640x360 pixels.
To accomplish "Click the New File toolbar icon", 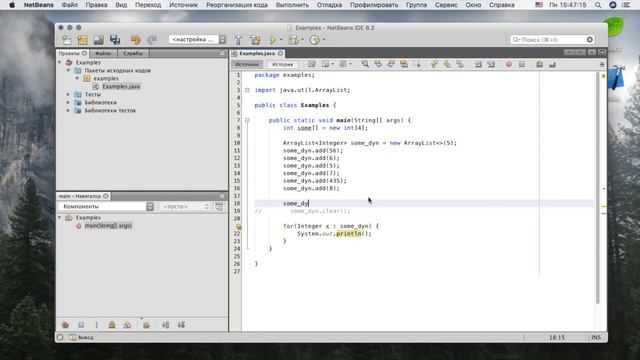I will [67, 40].
